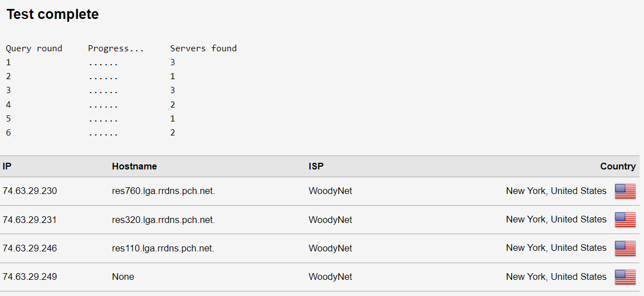
Task: Click hostname res320.lga.rrdns.pch.net.
Action: click(x=164, y=220)
